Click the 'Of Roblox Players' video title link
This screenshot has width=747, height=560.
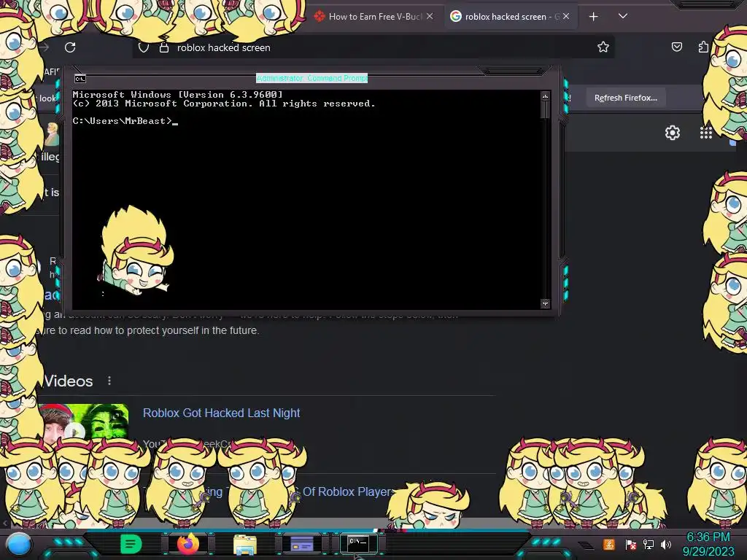point(349,491)
